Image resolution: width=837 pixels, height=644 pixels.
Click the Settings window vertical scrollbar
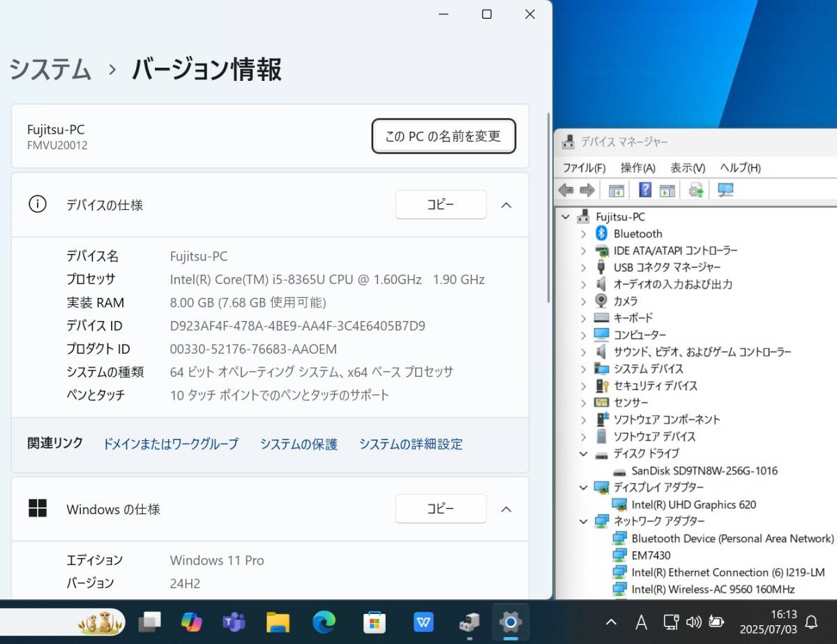point(549,207)
